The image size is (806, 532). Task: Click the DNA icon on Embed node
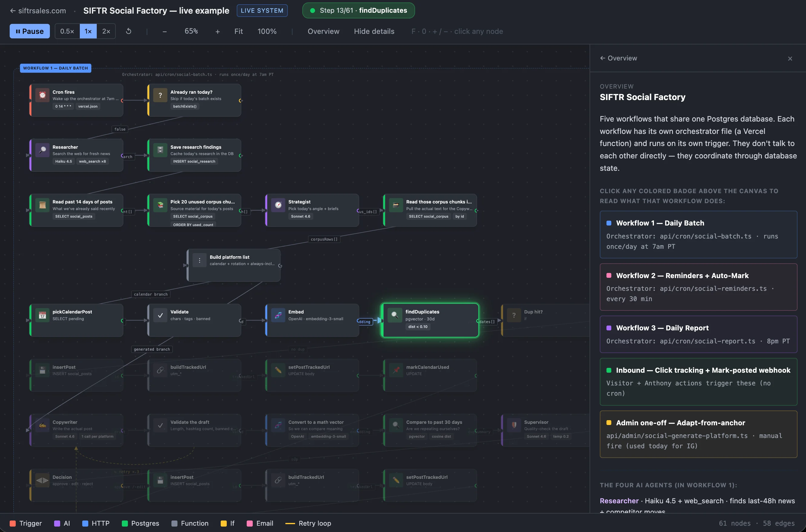coord(278,315)
